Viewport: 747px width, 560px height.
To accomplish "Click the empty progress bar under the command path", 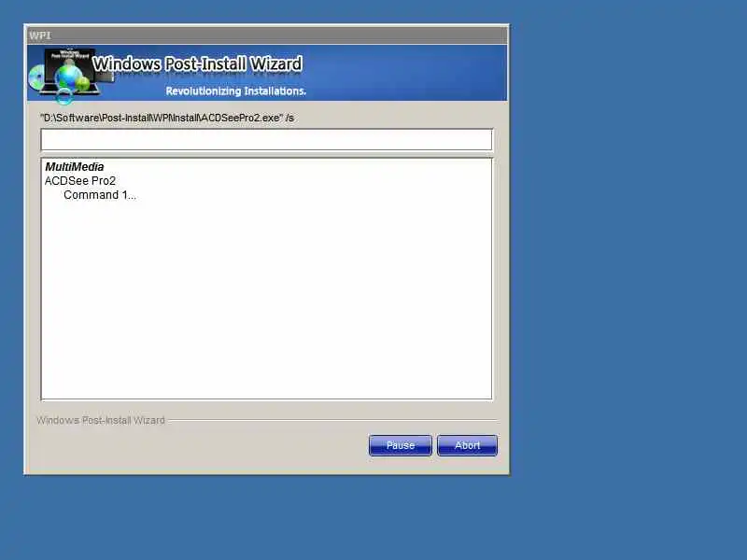I will pyautogui.click(x=266, y=139).
